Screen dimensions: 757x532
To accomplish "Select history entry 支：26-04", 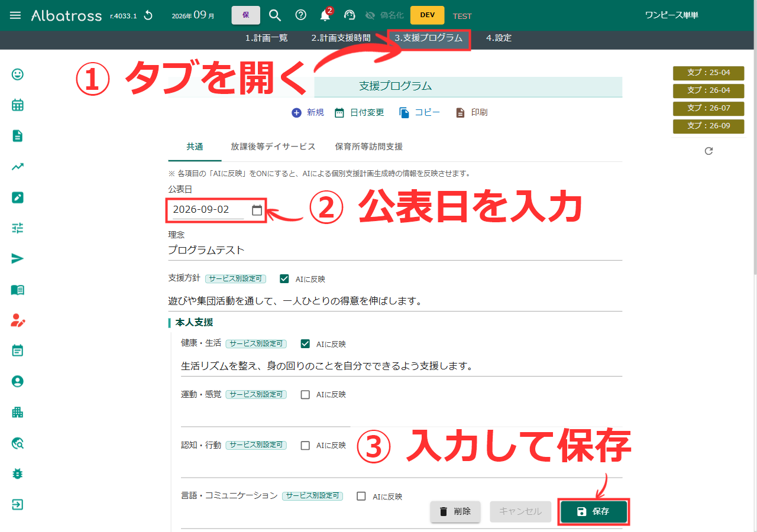I will tap(709, 90).
